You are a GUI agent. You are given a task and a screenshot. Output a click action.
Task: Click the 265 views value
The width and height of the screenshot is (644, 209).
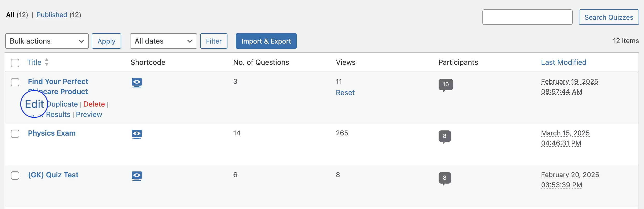click(342, 133)
